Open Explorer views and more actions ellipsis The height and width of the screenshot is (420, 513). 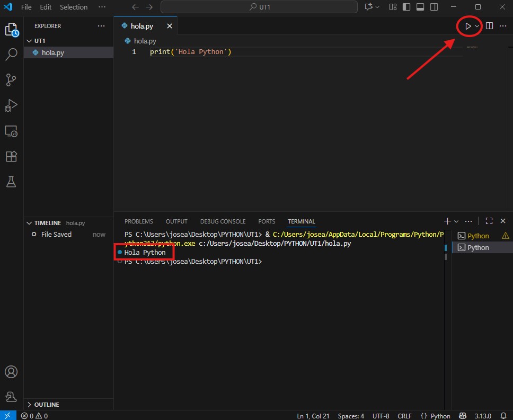click(x=101, y=26)
